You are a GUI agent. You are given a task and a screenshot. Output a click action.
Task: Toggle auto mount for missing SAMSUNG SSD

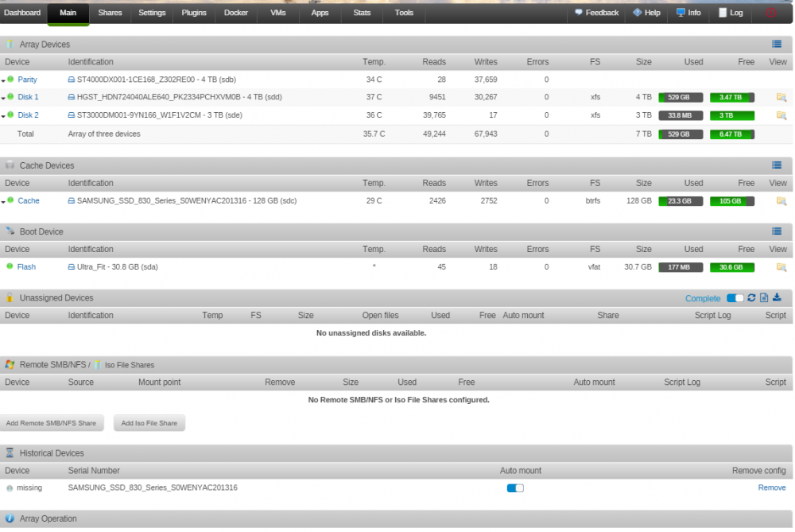pyautogui.click(x=515, y=488)
